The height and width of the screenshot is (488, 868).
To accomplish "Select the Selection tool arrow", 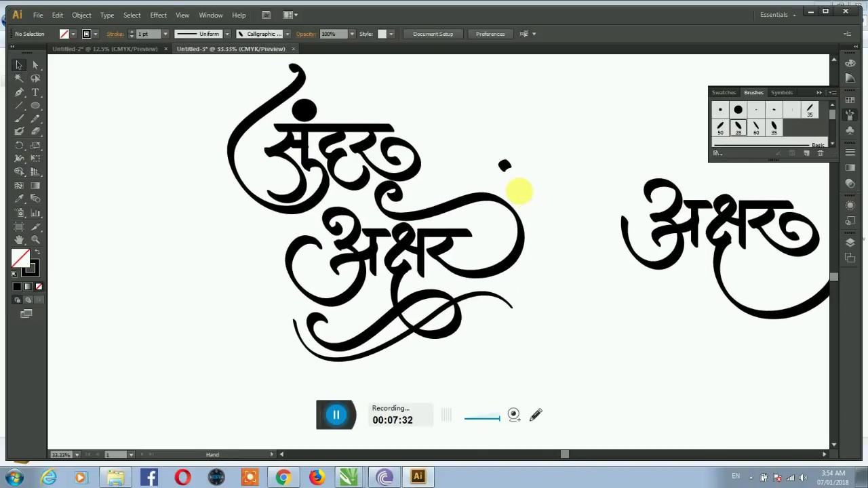I will point(19,65).
